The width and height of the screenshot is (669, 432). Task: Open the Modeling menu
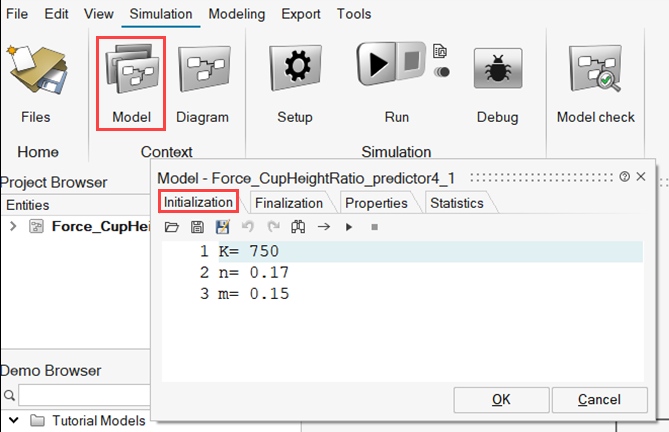237,14
